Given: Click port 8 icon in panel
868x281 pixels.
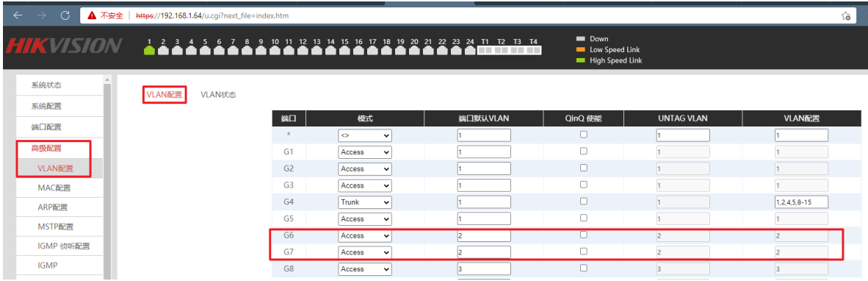Looking at the screenshot, I should [x=247, y=51].
